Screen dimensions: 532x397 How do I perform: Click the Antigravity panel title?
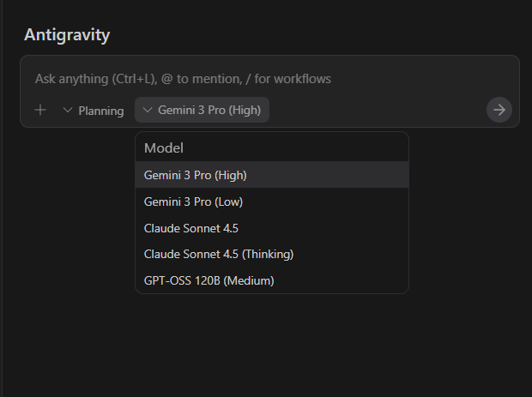click(67, 35)
